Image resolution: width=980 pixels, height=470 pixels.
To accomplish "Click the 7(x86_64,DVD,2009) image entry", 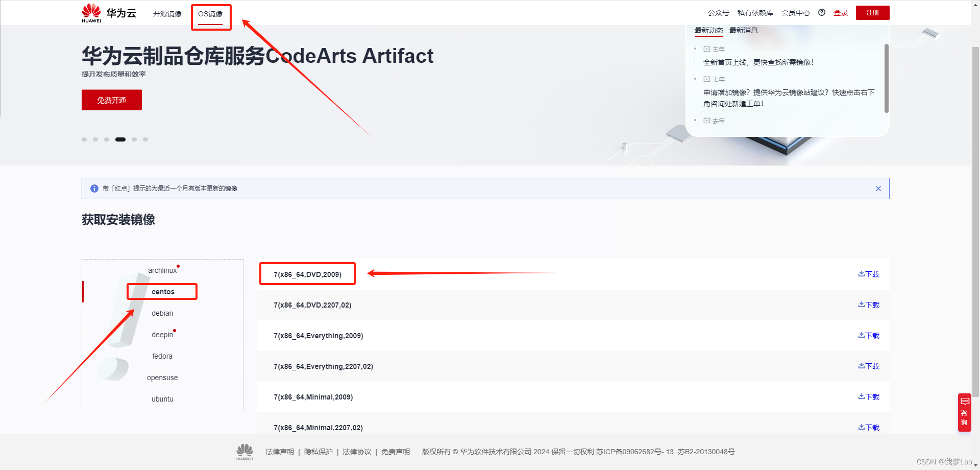I will coord(307,274).
